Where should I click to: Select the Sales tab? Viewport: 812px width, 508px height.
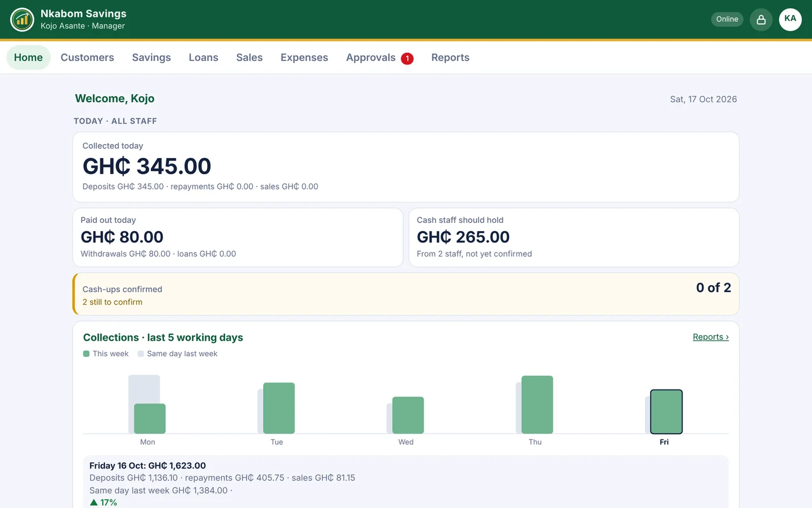point(249,57)
